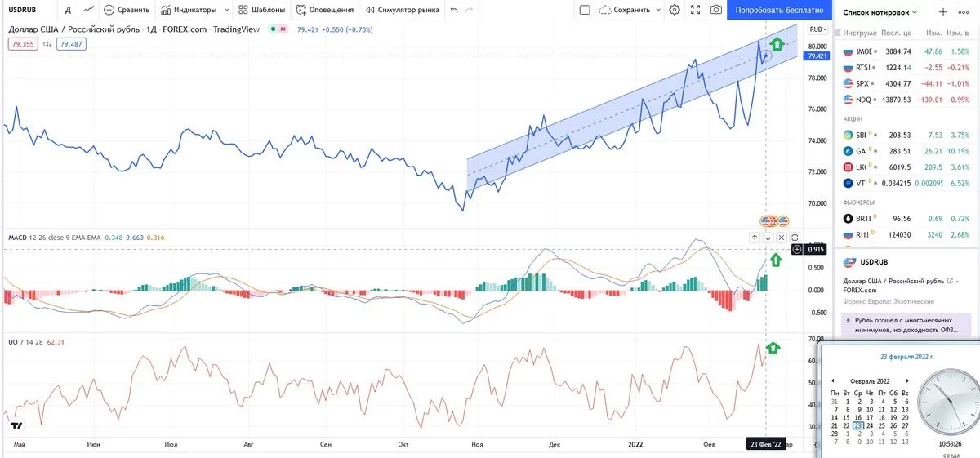Click the 79.421 current price label
This screenshot has width=980, height=458.
[x=817, y=56]
